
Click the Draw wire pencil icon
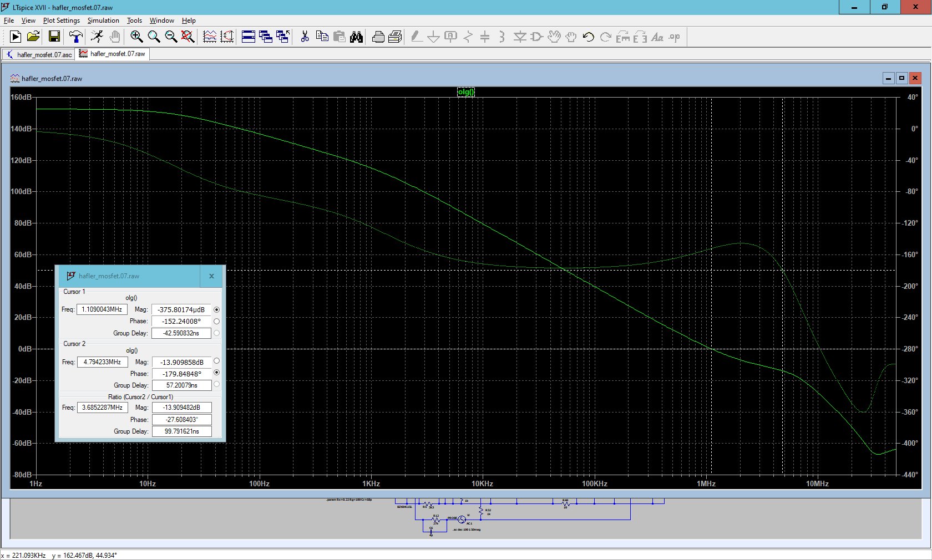point(417,37)
